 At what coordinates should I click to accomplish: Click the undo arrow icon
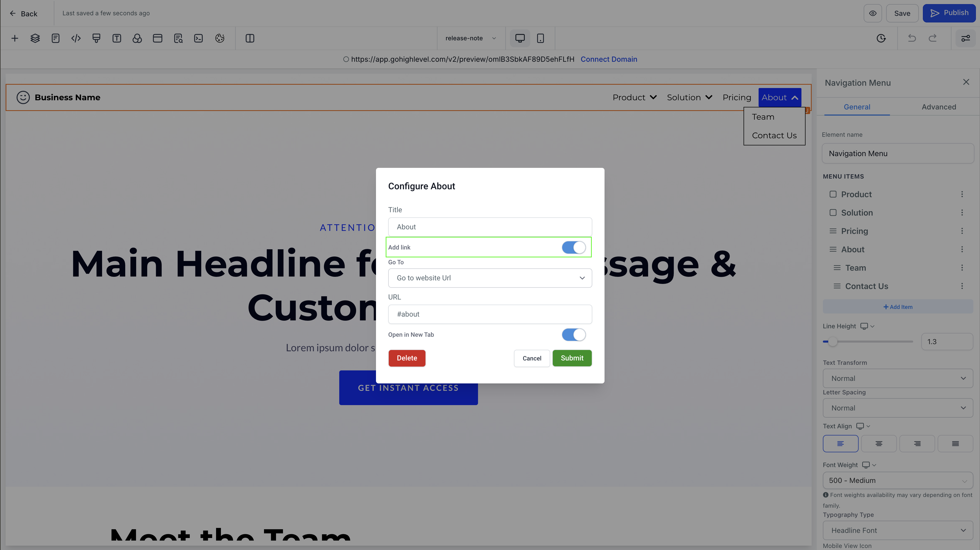pyautogui.click(x=912, y=38)
